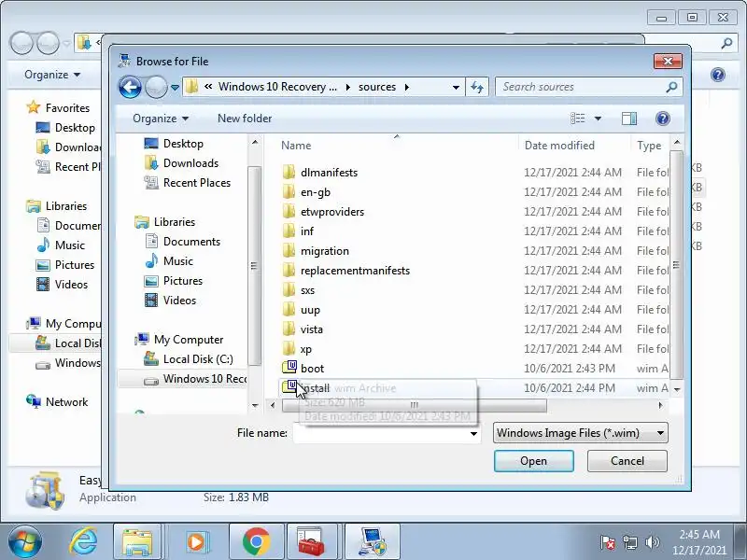The height and width of the screenshot is (560, 747).
Task: Click the Action Center flag tray icon
Action: tap(608, 542)
